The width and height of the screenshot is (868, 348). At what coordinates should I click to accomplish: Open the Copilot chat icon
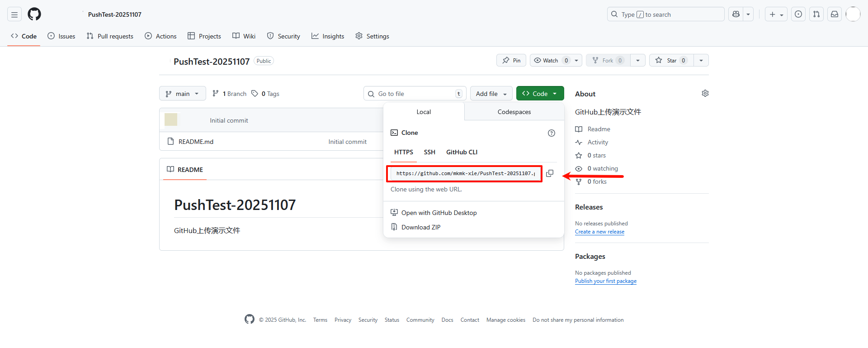736,14
